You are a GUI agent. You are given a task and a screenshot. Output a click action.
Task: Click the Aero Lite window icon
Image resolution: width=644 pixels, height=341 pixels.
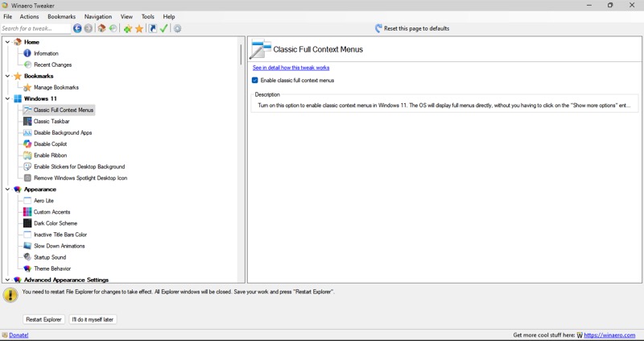[27, 200]
